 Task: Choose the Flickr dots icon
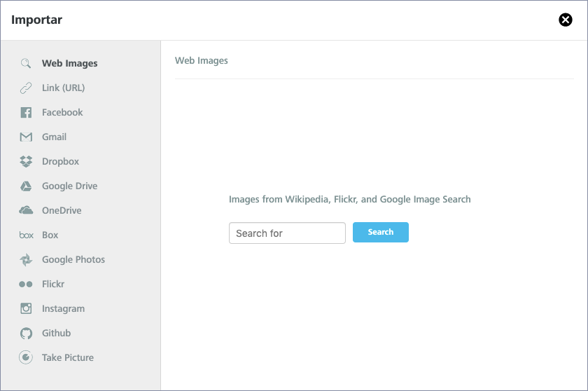click(26, 284)
